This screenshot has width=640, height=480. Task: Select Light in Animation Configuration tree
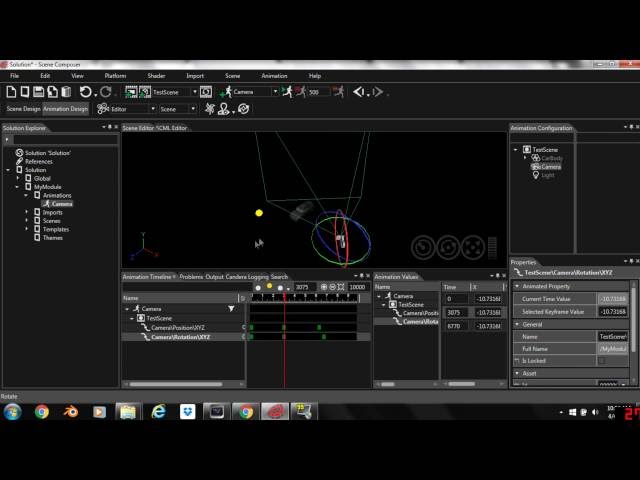point(548,176)
